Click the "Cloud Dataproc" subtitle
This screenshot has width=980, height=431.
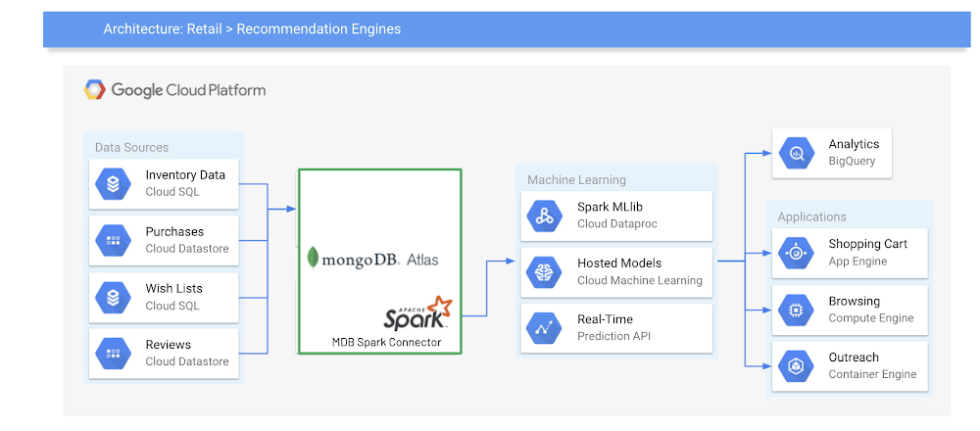617,223
